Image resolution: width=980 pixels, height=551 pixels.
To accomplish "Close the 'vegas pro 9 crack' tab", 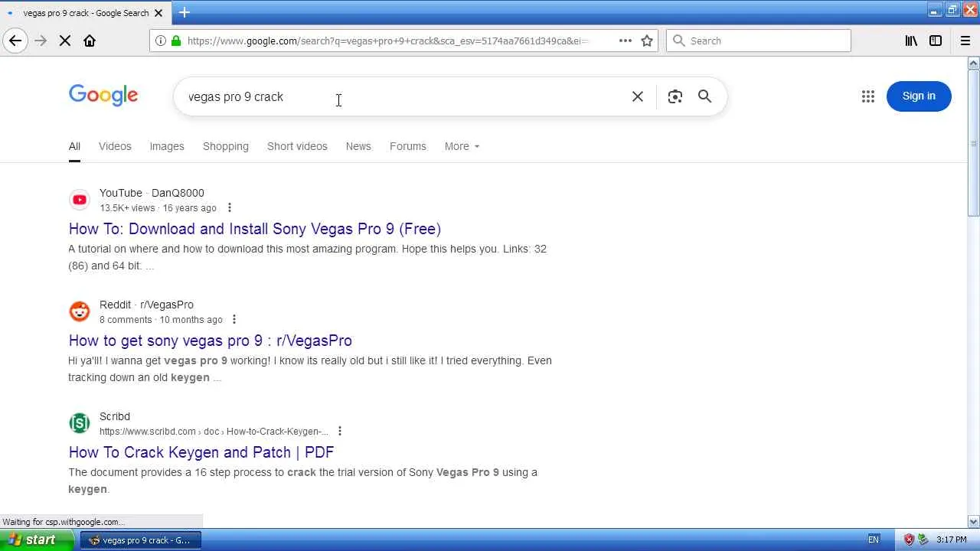I will tap(159, 13).
